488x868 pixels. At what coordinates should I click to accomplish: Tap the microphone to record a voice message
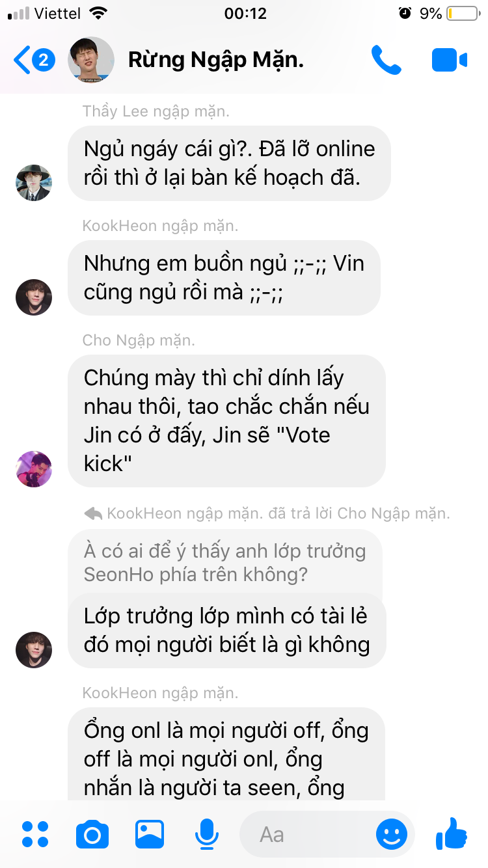(x=207, y=834)
